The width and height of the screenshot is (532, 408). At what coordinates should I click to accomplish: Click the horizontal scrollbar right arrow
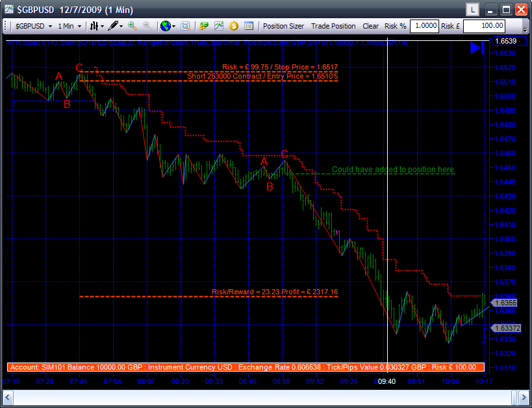pos(524,397)
